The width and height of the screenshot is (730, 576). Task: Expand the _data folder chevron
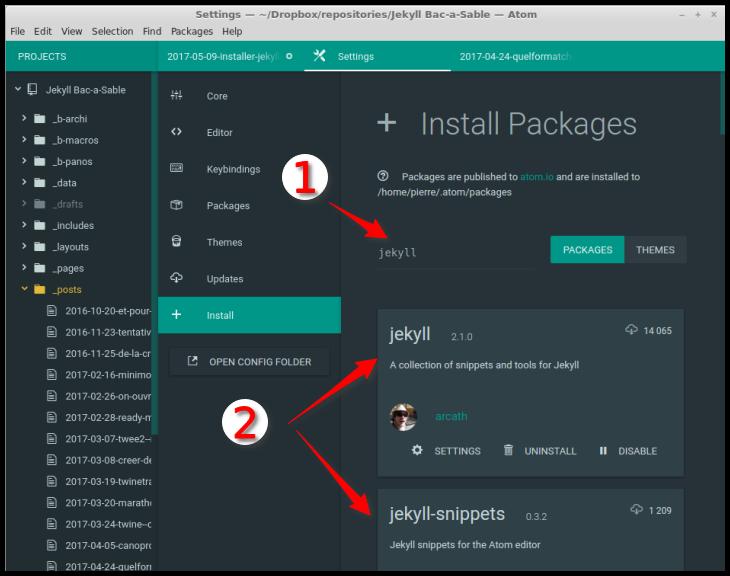24,182
